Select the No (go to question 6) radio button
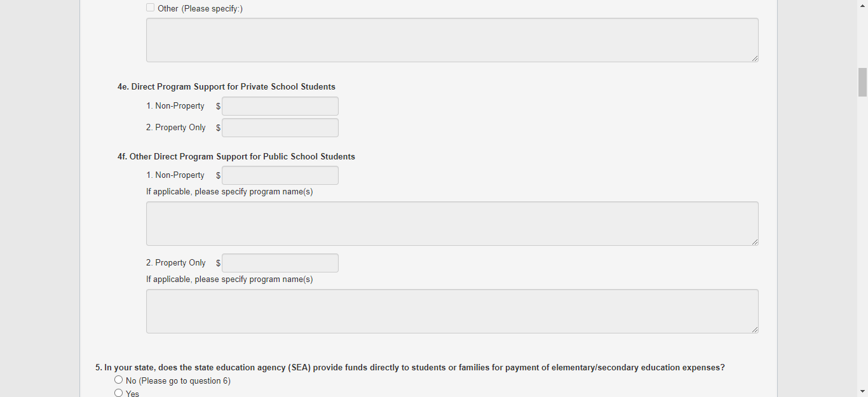 (x=118, y=380)
